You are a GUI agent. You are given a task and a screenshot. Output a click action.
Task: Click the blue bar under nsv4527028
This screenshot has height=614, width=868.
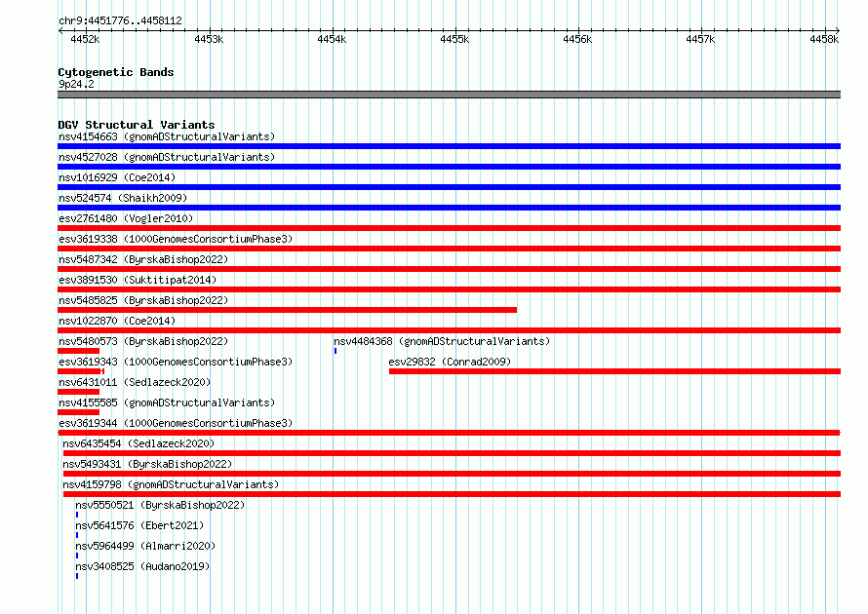coord(449,167)
